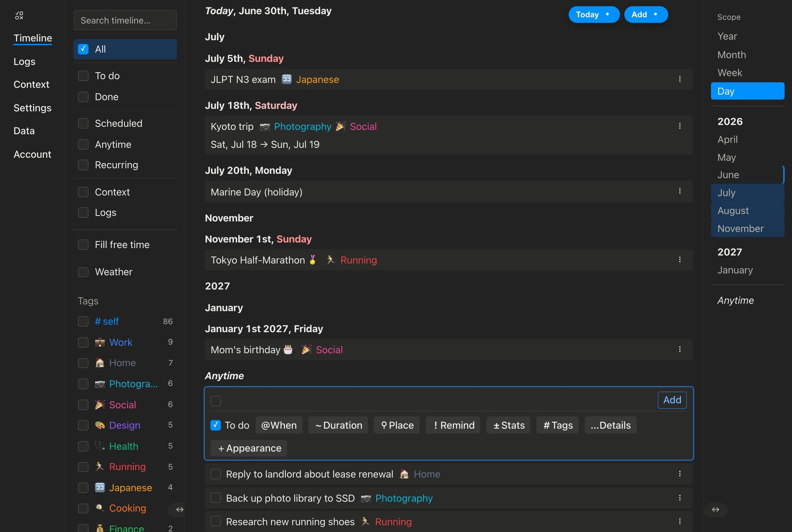Click the empty checkbox in new item row
The image size is (792, 532).
click(215, 401)
